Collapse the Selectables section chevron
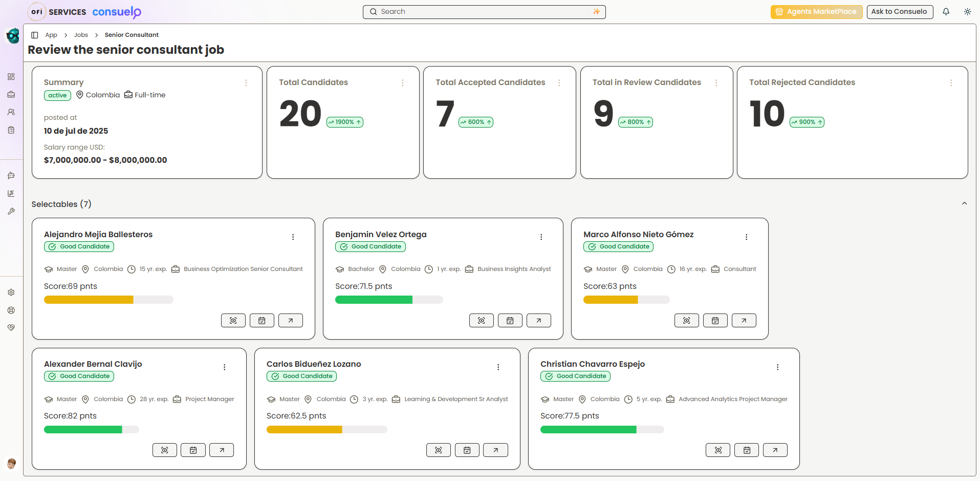Image resolution: width=980 pixels, height=481 pixels. point(964,203)
